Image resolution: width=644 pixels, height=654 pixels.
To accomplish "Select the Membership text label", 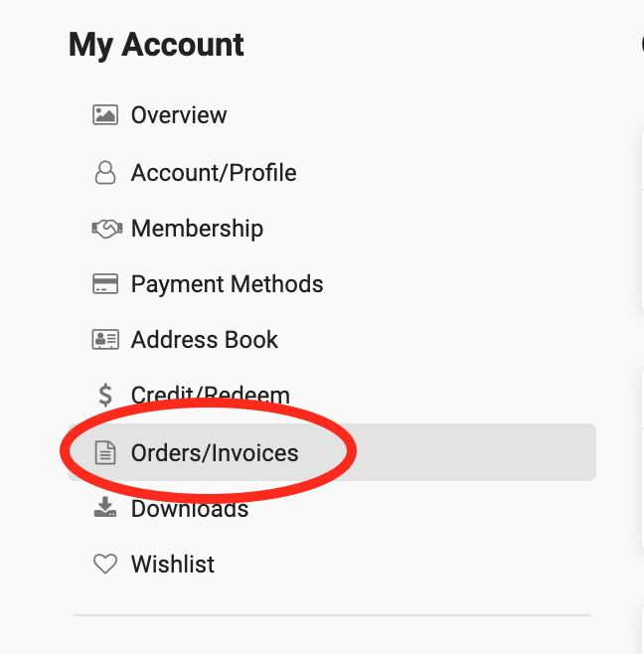I will tap(197, 229).
